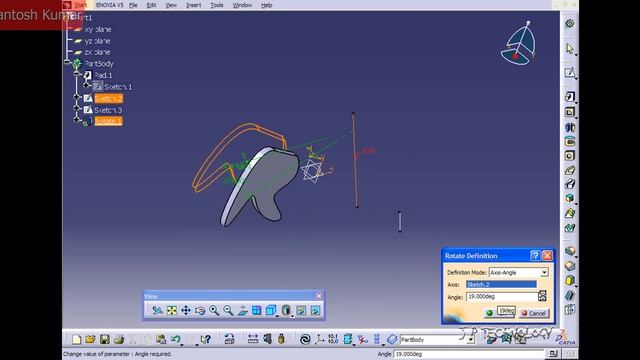Viewport: 640px width, 360px height.
Task: Select the Groove tool in right toolbar
Action: coord(570,142)
